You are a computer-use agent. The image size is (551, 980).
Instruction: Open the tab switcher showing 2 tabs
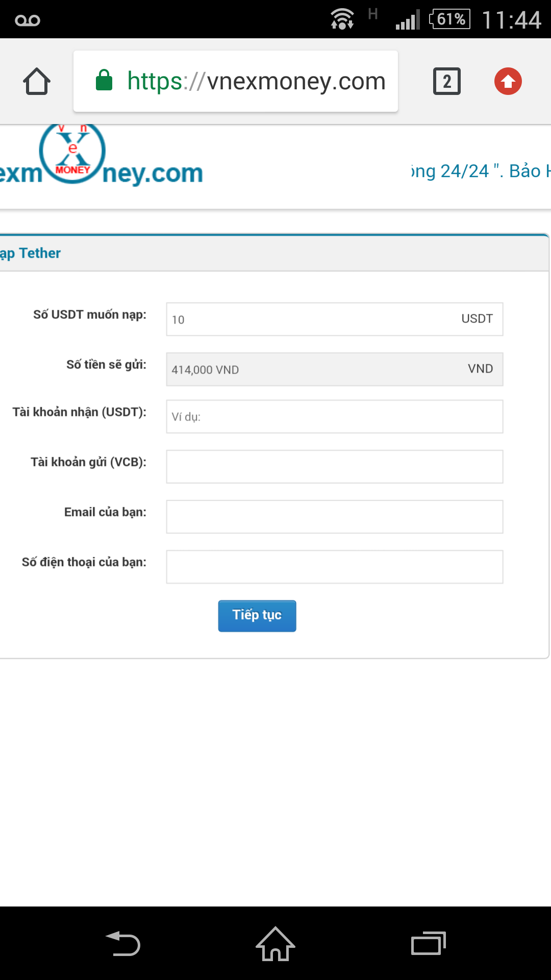point(447,81)
